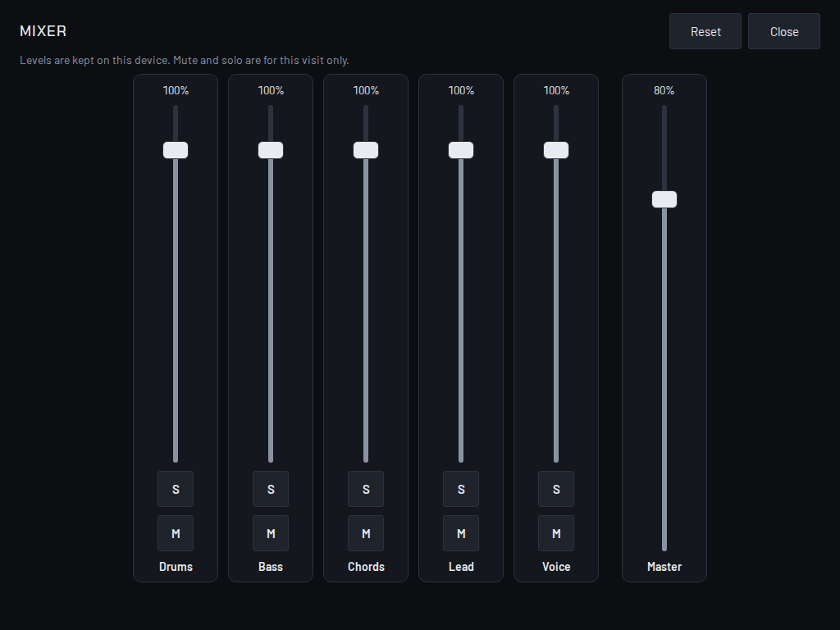Mute the Drums channel
Image resolution: width=840 pixels, height=630 pixels.
click(x=176, y=533)
